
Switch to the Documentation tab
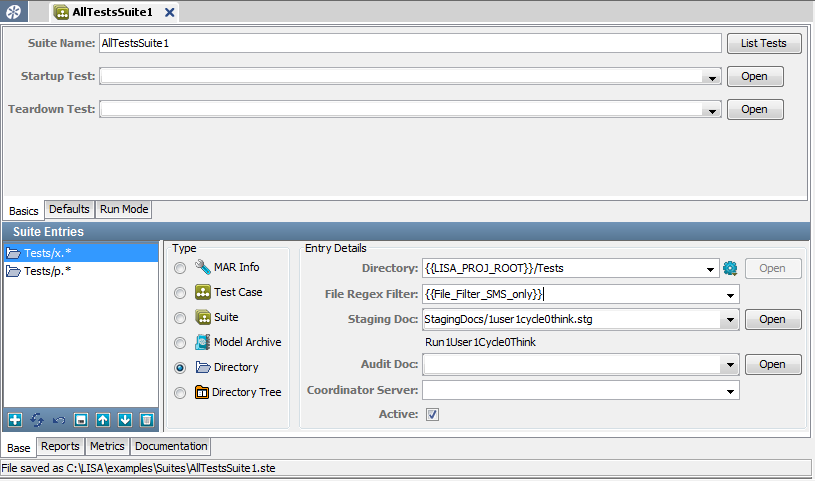[171, 446]
